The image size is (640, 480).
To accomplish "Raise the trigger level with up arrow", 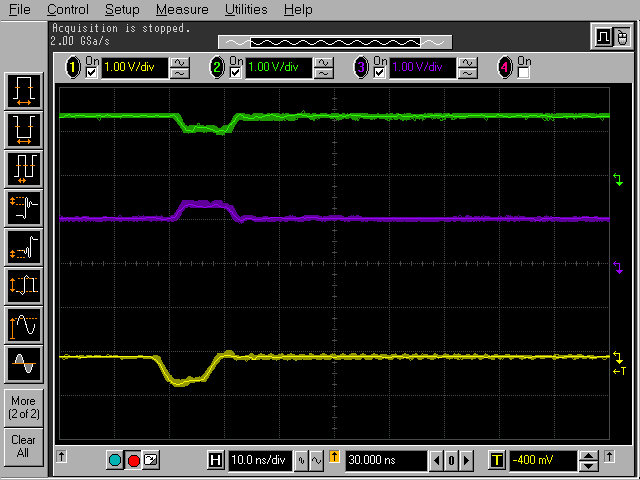I will point(589,456).
